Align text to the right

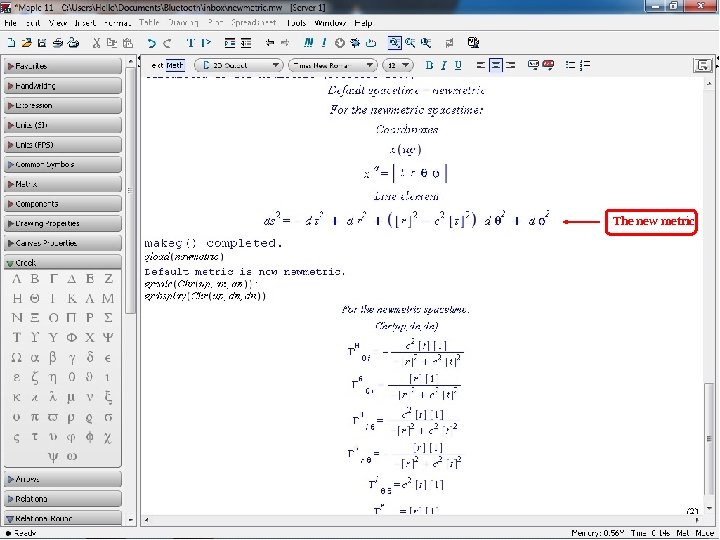point(511,65)
